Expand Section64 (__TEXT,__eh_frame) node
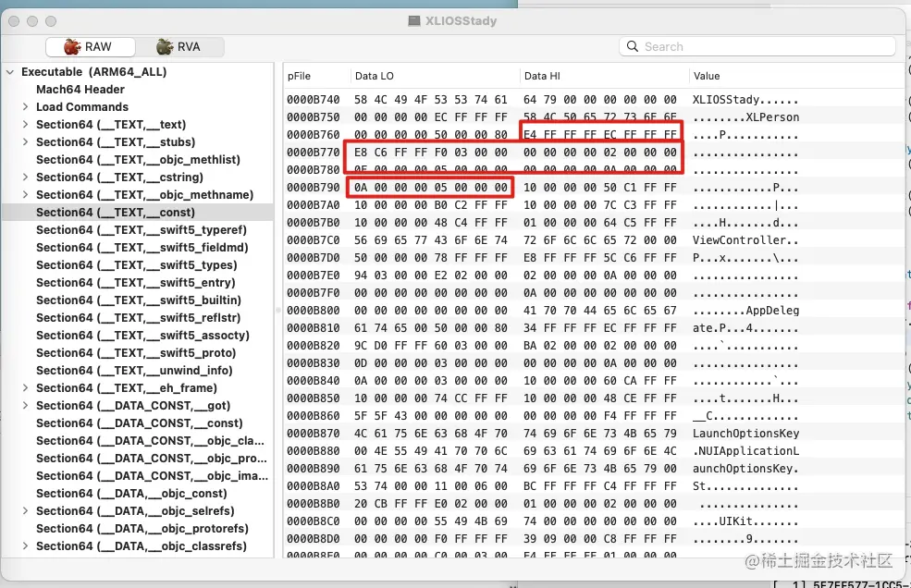911x588 pixels. point(25,388)
